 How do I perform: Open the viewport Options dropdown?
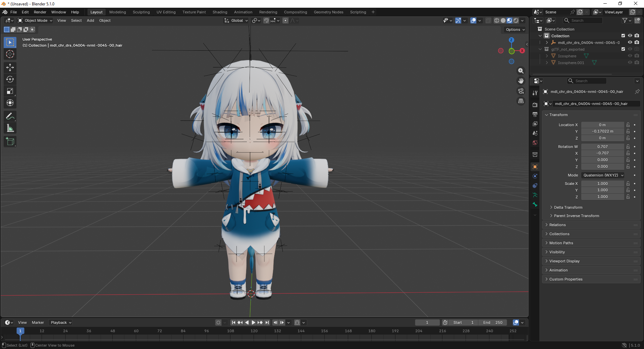point(515,30)
